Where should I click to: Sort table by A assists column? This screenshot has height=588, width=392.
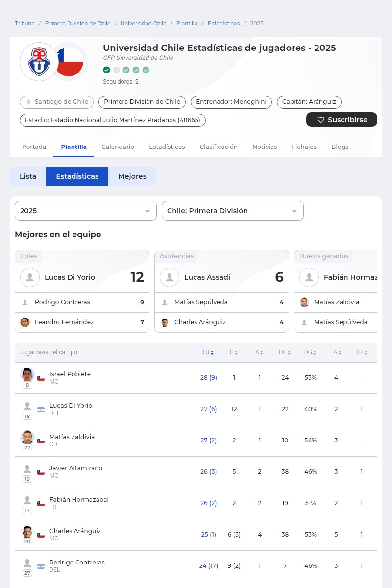pyautogui.click(x=259, y=352)
